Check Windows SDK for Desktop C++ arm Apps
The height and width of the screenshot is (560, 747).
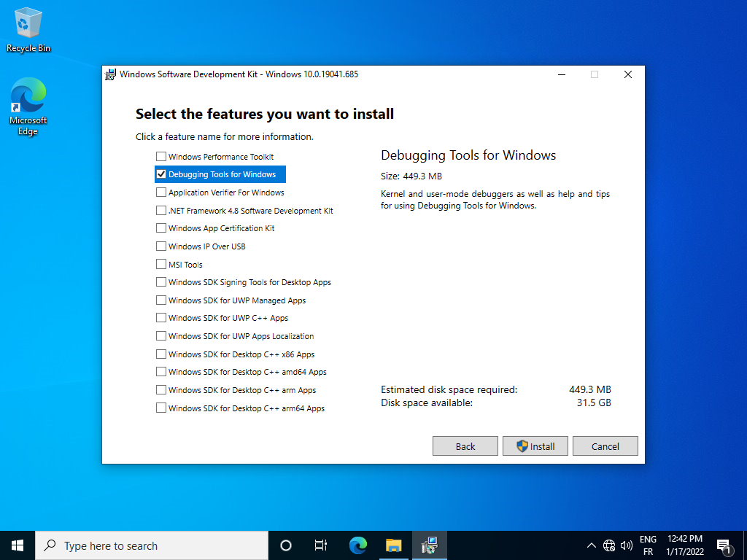click(161, 389)
